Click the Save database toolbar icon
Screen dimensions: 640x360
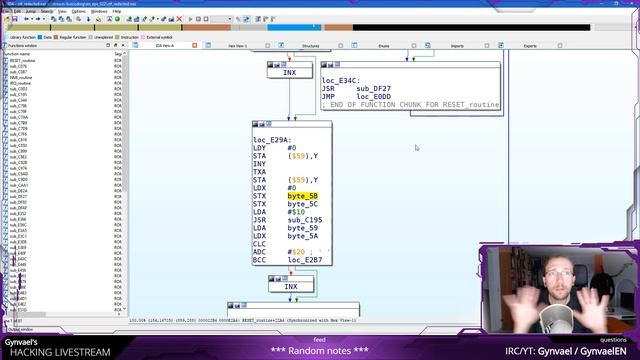[15, 19]
